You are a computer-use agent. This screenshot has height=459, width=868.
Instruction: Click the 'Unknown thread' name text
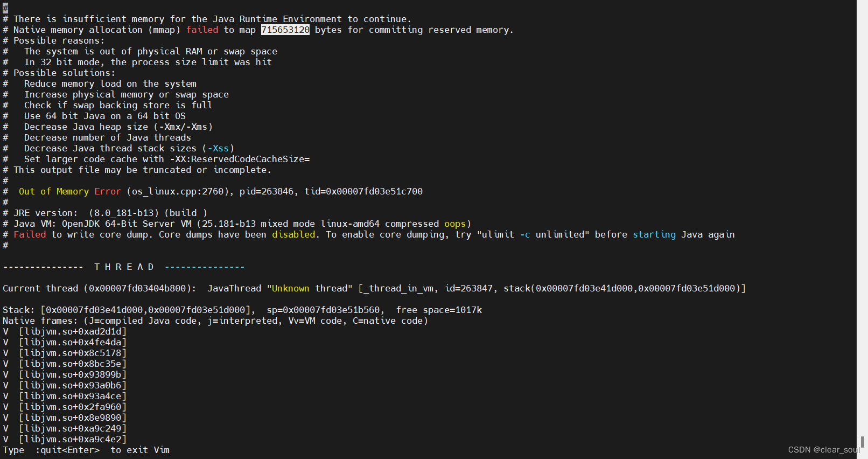(310, 288)
